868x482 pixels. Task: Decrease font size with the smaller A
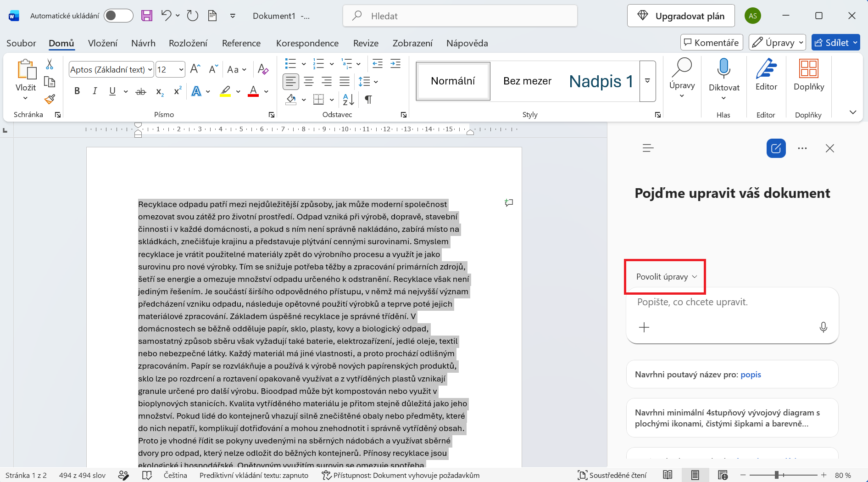click(x=213, y=69)
